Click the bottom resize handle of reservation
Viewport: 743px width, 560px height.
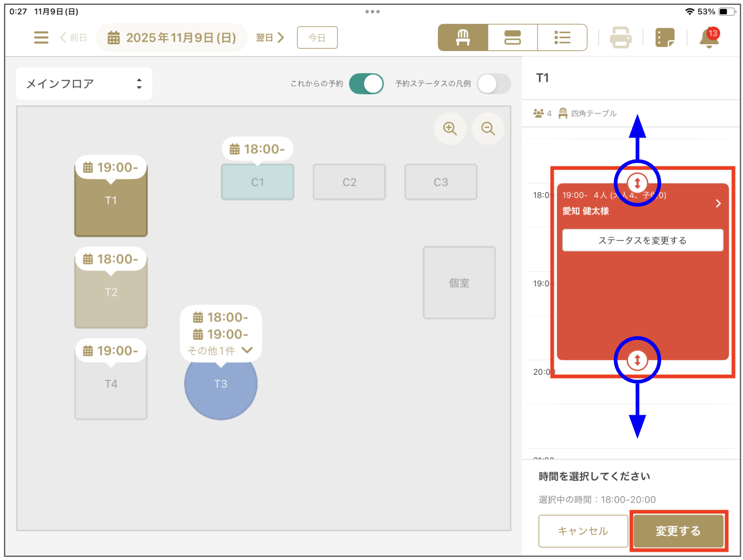pos(637,360)
